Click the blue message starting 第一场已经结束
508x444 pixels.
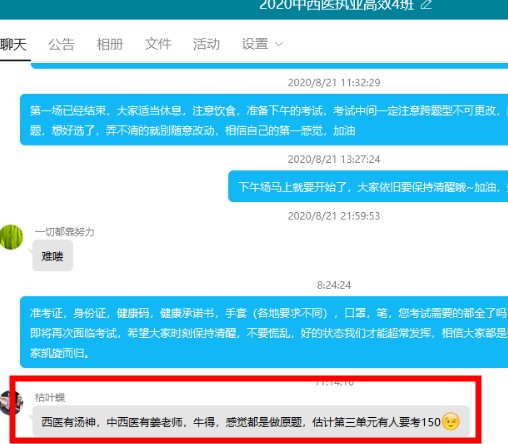pos(264,120)
